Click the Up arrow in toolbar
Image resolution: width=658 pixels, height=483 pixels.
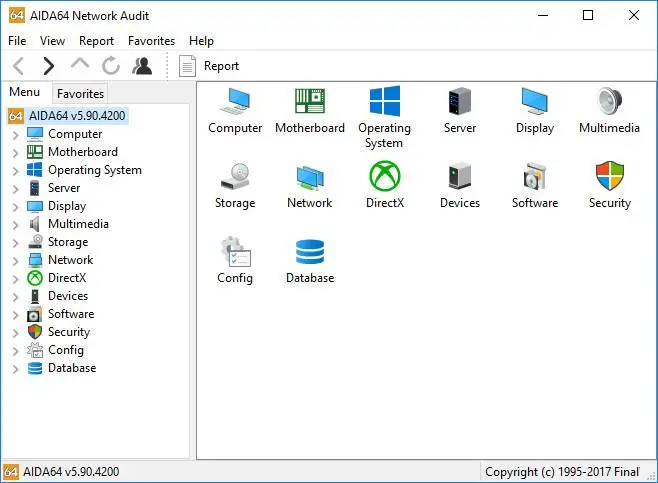(80, 64)
